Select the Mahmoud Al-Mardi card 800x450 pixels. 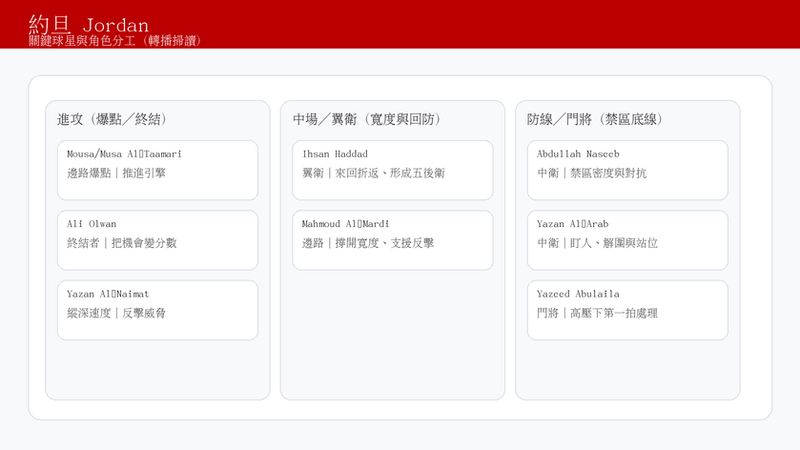click(392, 240)
